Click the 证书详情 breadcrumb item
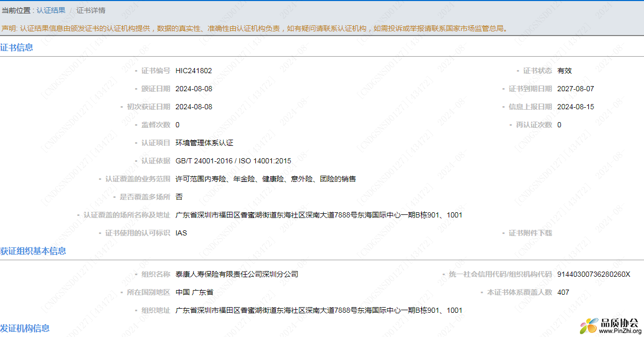This screenshot has width=644, height=337. [91, 10]
